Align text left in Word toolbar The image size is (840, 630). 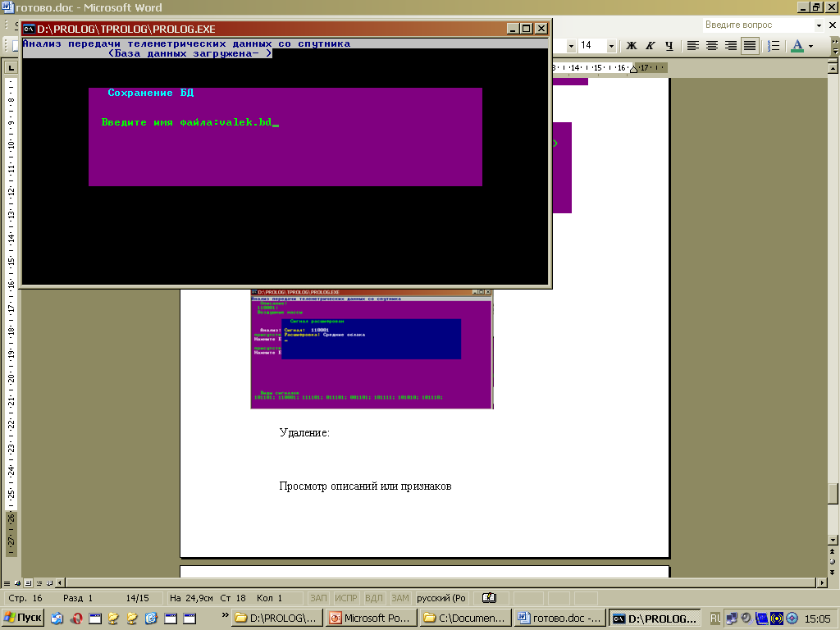[692, 46]
